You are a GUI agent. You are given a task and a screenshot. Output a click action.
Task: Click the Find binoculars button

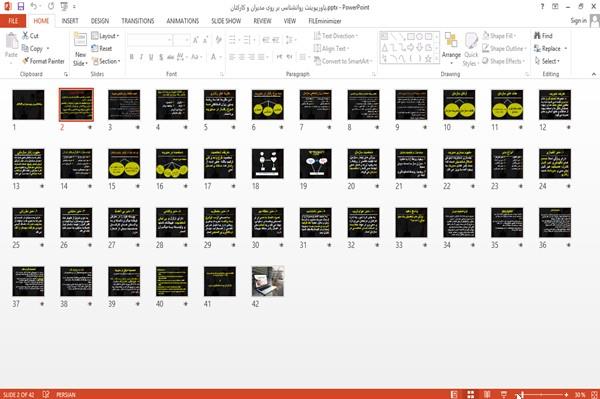[543, 36]
